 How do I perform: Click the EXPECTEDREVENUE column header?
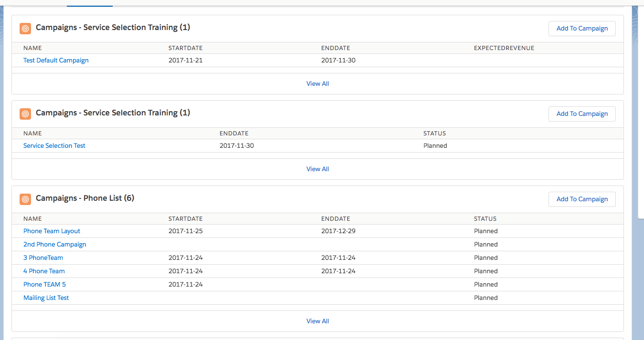pyautogui.click(x=504, y=48)
